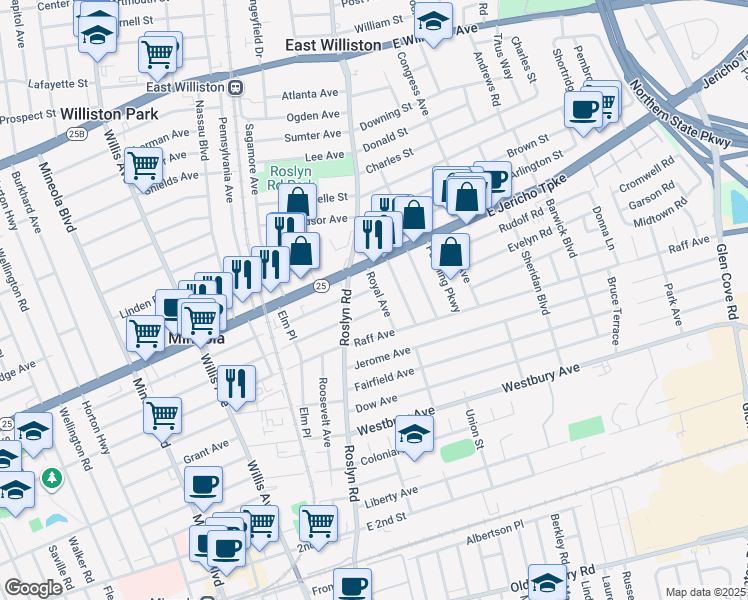Screen dimensions: 748x600
Task: Open the Google logo link
Action: tap(33, 588)
